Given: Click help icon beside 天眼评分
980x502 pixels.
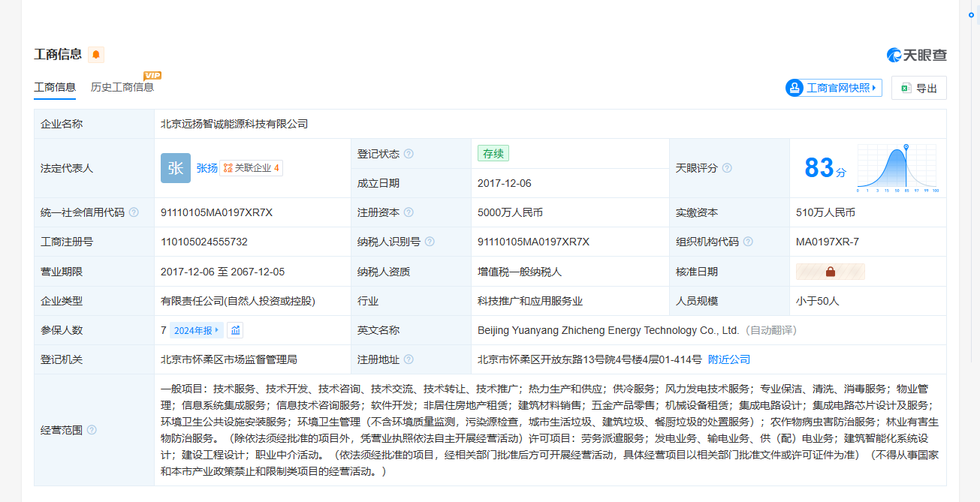Looking at the screenshot, I should point(727,169).
